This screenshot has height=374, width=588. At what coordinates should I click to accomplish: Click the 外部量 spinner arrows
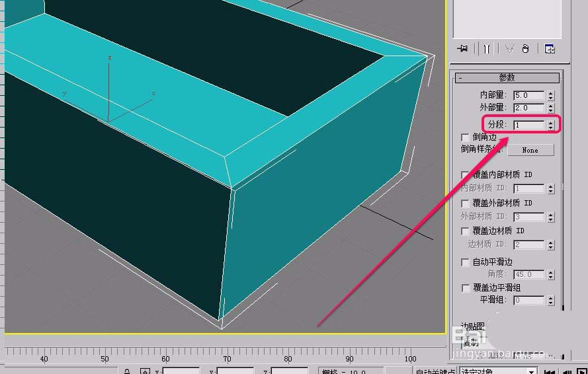(x=550, y=108)
